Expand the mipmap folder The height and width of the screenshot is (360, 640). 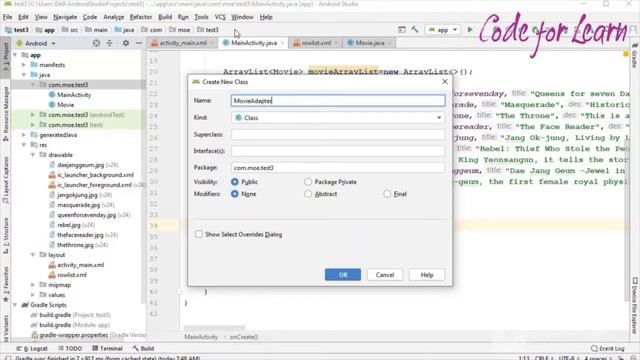pos(33,285)
